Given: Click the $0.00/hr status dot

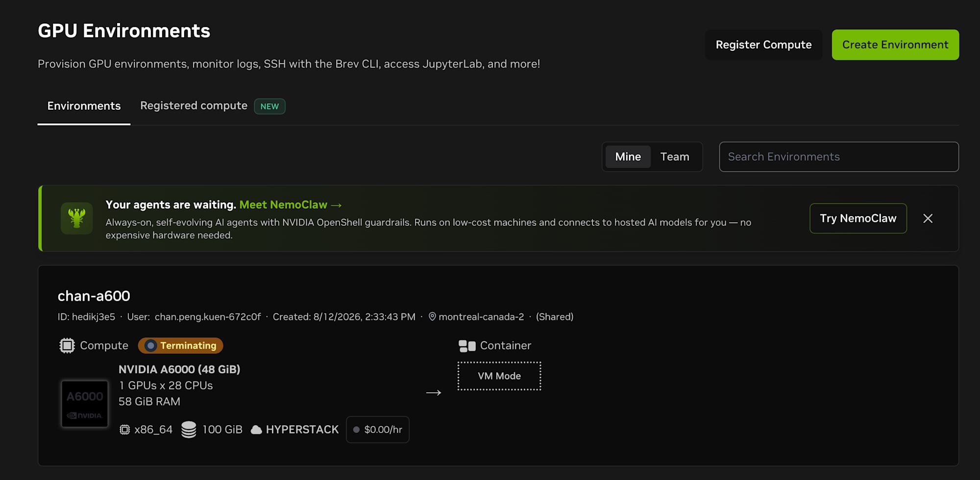Looking at the screenshot, I should [357, 430].
